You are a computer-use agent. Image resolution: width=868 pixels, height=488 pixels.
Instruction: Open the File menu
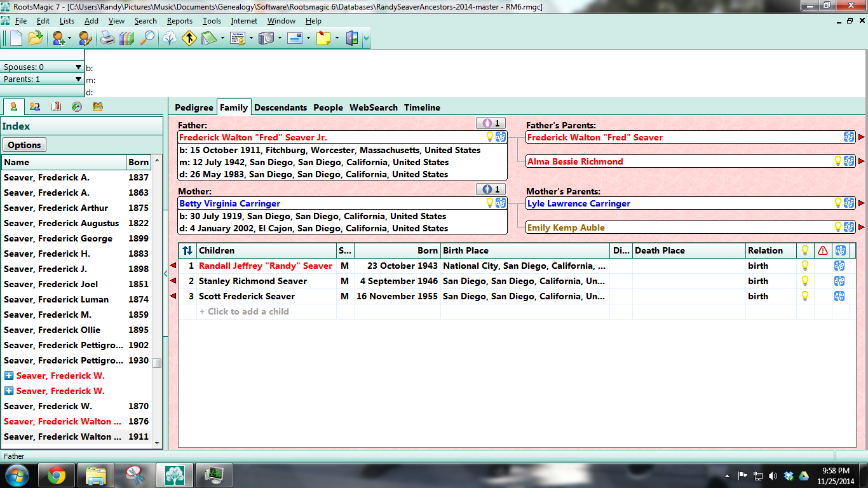pos(20,21)
